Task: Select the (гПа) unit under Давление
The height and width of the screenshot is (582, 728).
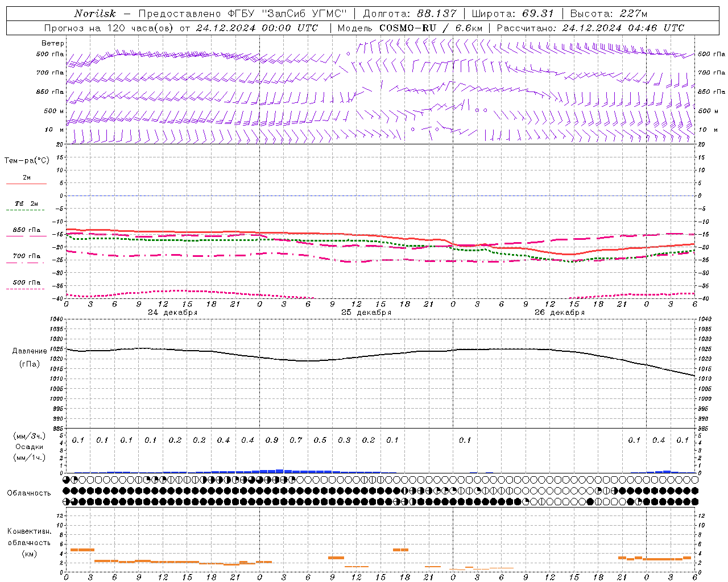Action: 30,364
